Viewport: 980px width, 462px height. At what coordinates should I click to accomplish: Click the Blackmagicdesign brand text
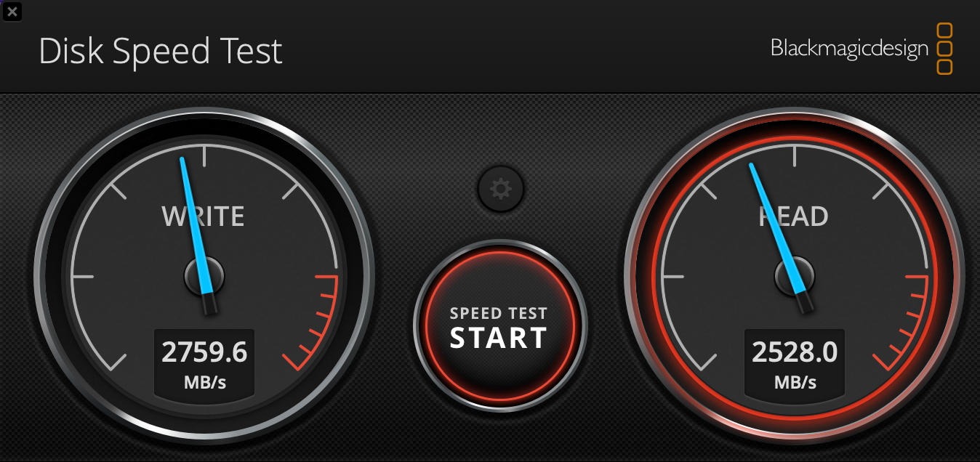849,49
